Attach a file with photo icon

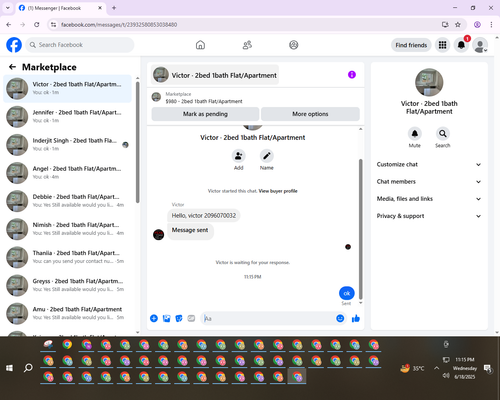click(x=166, y=318)
